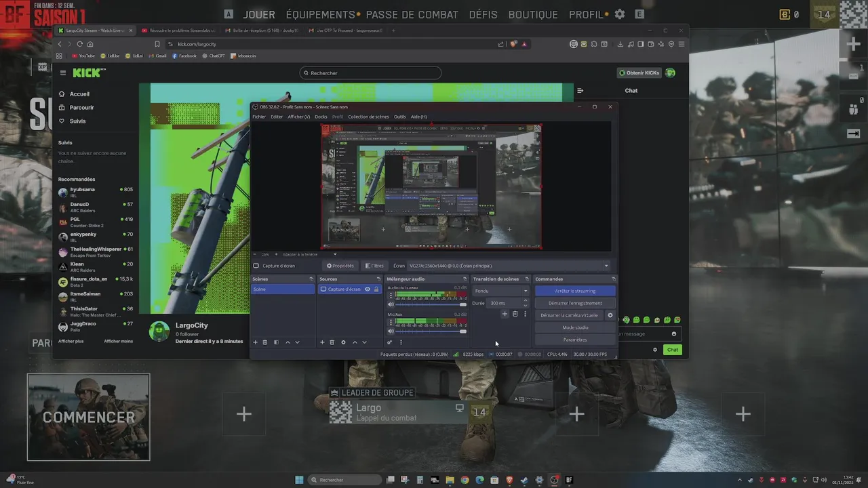
Task: Open the Écran display selection dropdown
Action: click(509, 266)
